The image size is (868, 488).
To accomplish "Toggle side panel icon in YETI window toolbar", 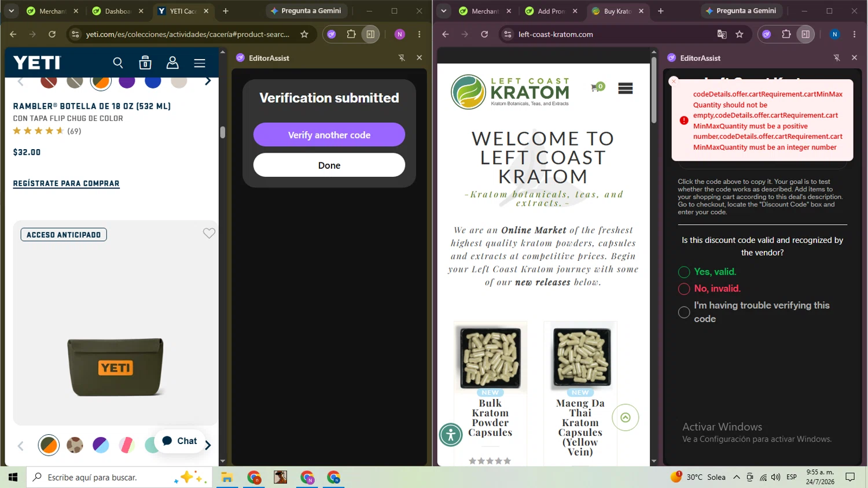I will pos(370,34).
